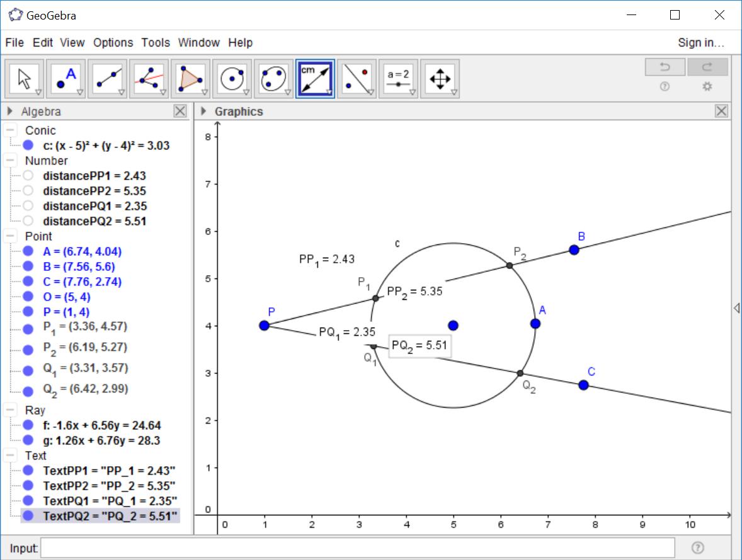Choose the Line through two points tool
This screenshot has height=560, width=742.
(107, 79)
